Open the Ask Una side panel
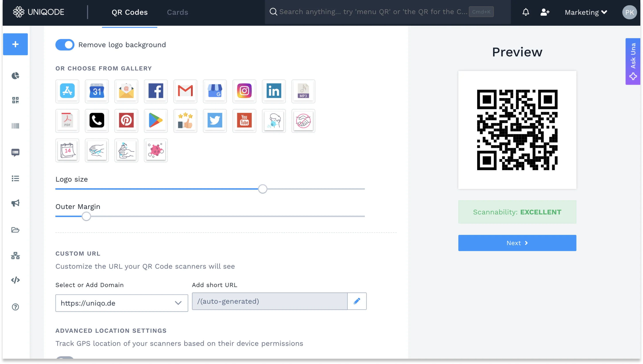The width and height of the screenshot is (643, 364). [x=633, y=62]
